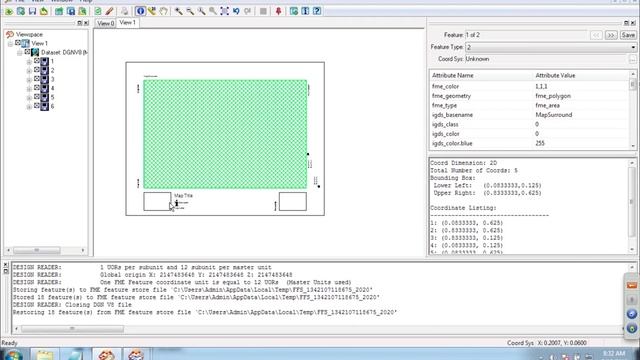Click the third magnifier zoom icon
The height and width of the screenshot is (360, 640).
[x=202, y=11]
